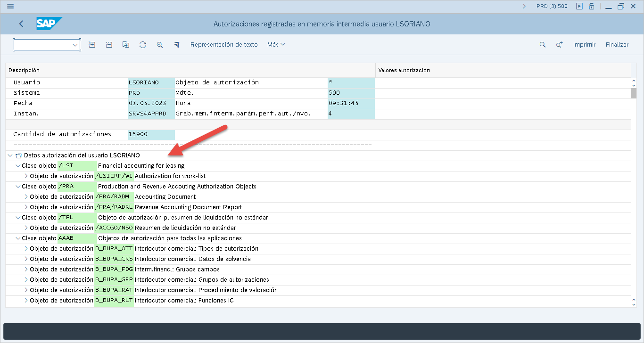The image size is (644, 343).
Task: Click the magnifier search icon on right toolbar
Action: (543, 45)
